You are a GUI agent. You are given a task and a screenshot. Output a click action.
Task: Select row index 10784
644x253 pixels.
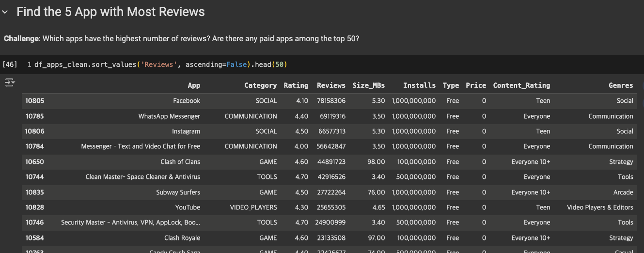point(35,146)
